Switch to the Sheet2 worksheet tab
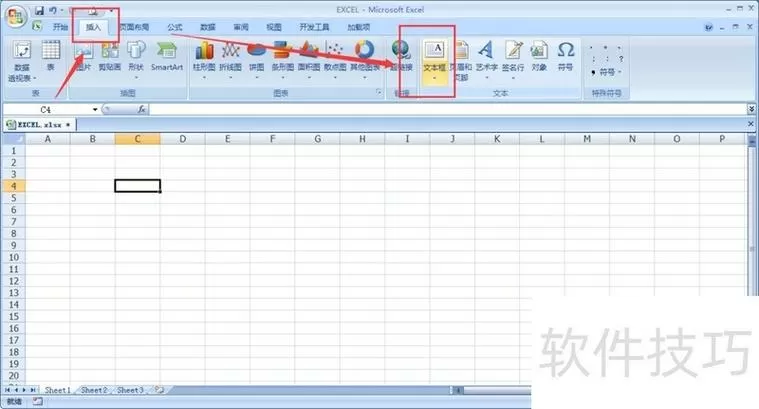The image size is (759, 409). click(x=94, y=390)
